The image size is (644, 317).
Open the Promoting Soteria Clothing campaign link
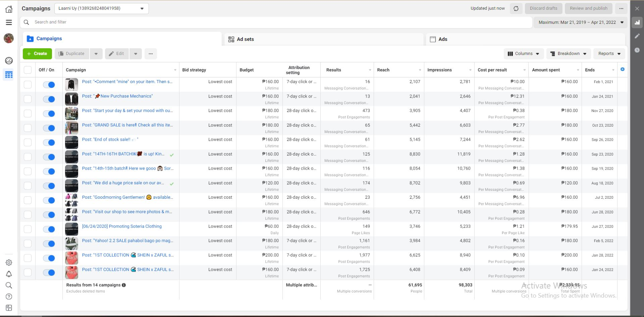[122, 227]
